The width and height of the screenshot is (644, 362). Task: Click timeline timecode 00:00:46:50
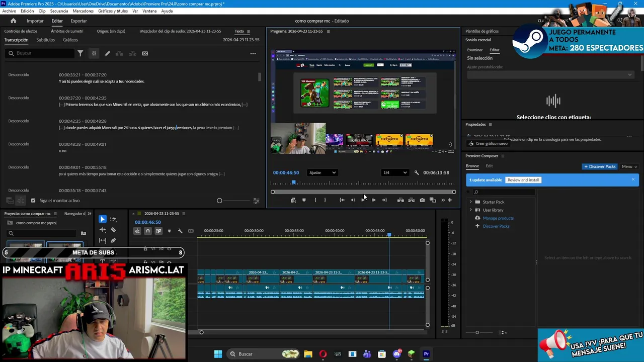[x=147, y=222]
